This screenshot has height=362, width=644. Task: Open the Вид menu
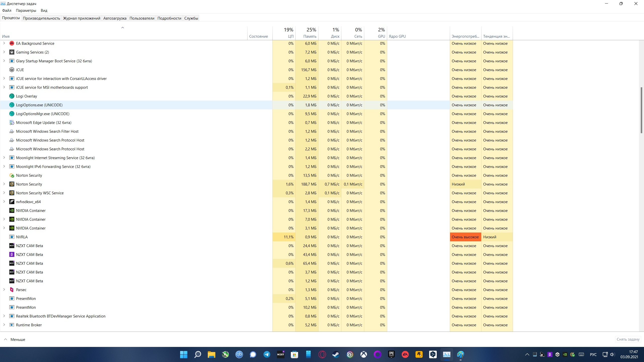[x=44, y=11]
